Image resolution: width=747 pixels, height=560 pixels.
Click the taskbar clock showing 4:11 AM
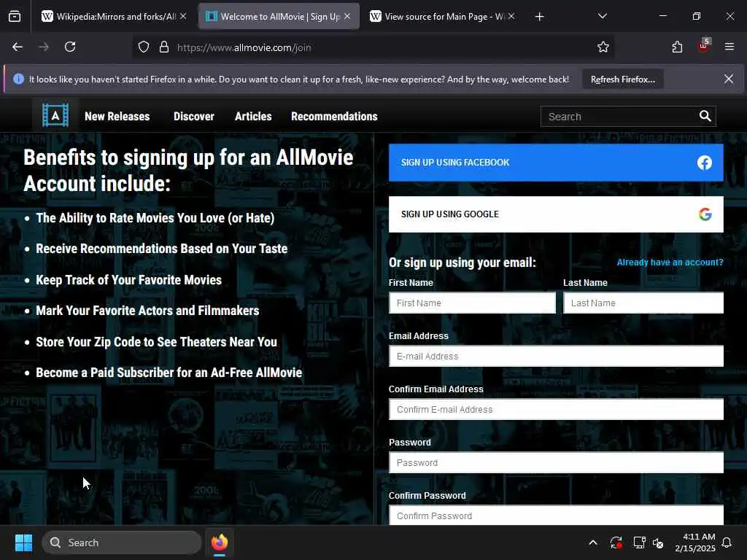[x=695, y=542]
